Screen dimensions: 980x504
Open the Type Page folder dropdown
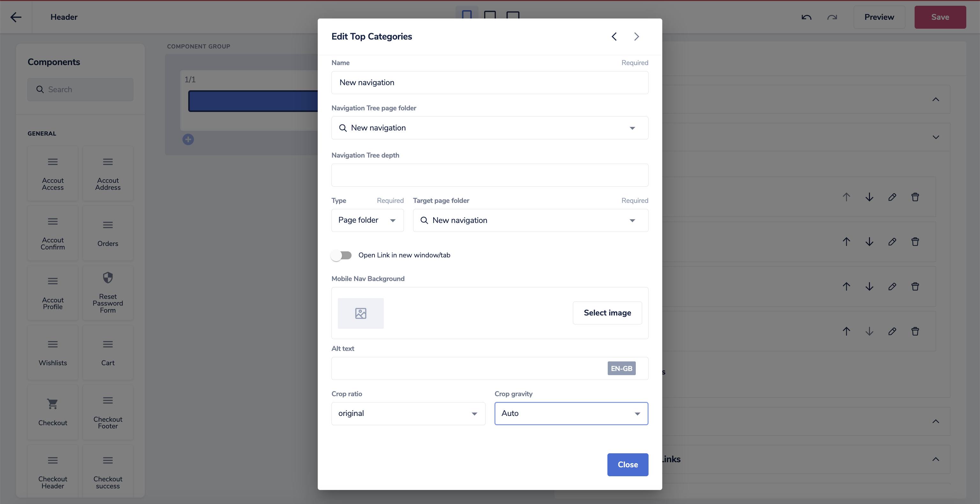(367, 220)
